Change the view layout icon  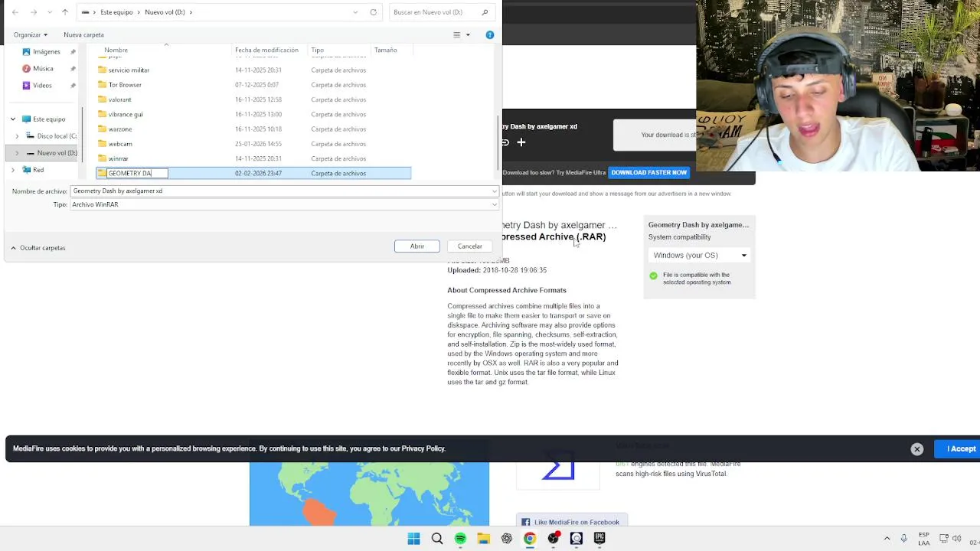pos(457,34)
